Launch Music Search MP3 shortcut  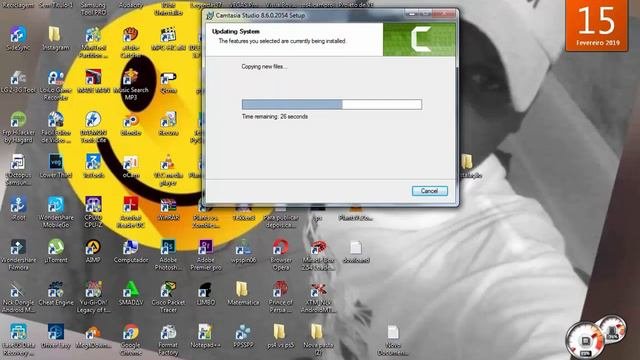click(131, 85)
